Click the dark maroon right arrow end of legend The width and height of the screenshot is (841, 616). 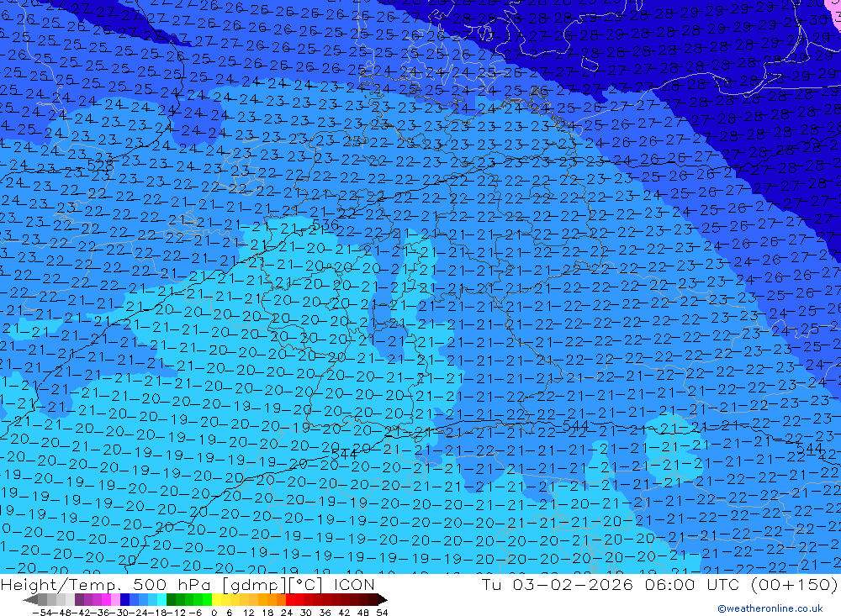coord(382,600)
